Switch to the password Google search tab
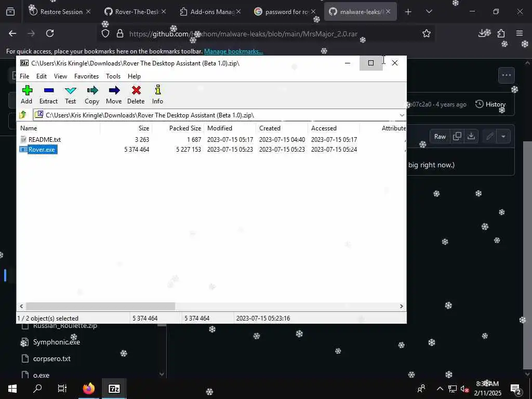 (x=286, y=12)
